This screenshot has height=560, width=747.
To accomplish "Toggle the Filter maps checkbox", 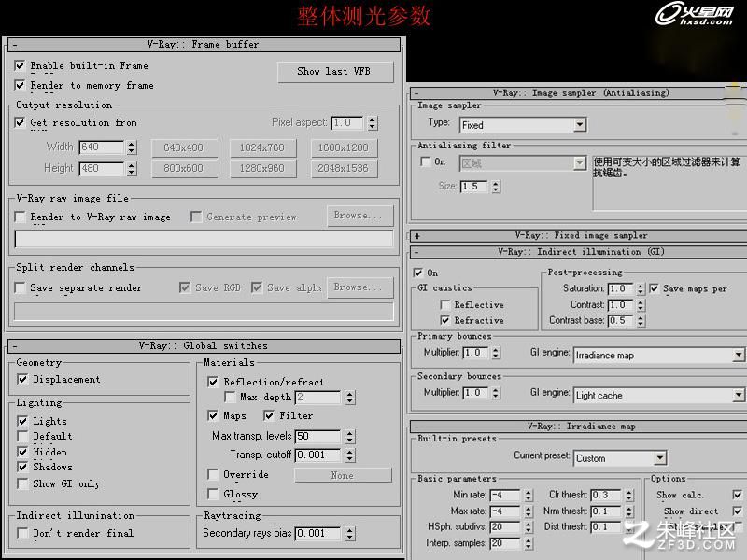I will tap(269, 415).
